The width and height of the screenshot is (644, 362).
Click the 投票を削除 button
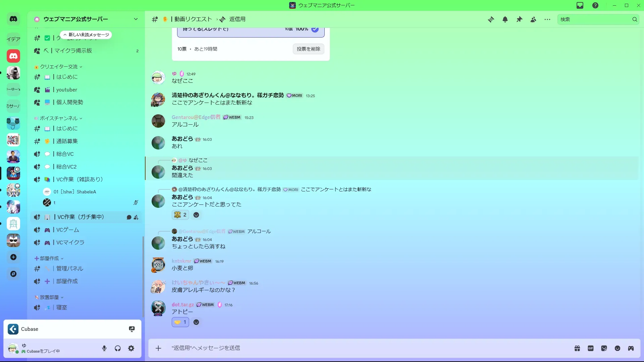[x=308, y=49]
